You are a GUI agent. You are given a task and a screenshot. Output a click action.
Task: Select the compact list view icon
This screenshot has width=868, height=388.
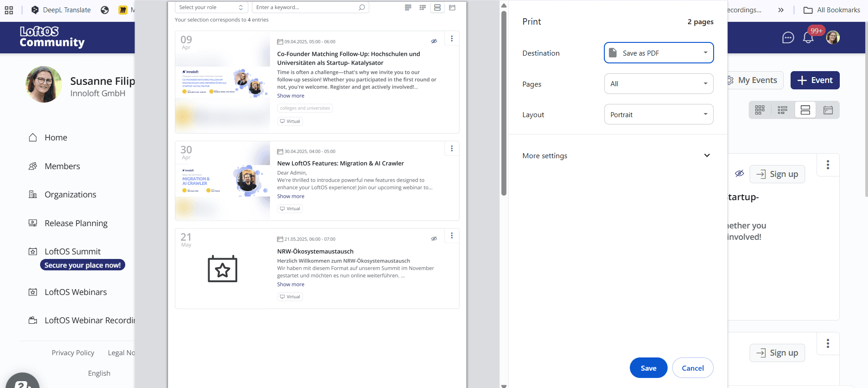tap(782, 110)
